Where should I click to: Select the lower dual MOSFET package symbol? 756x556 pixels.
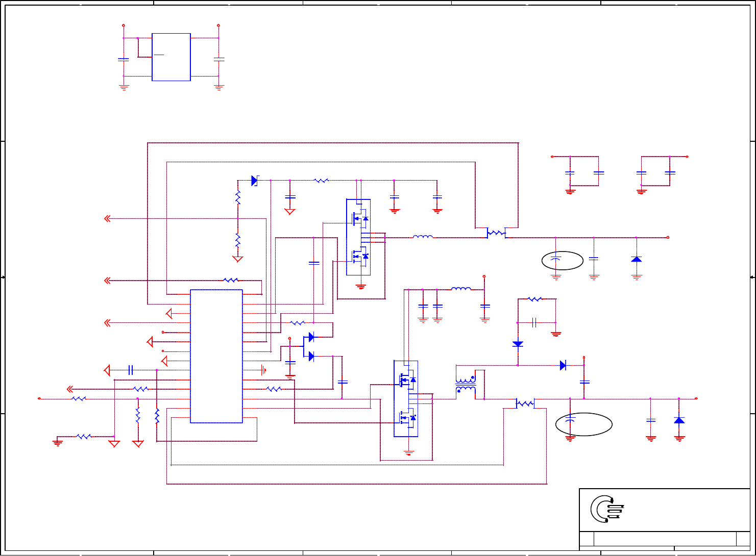[406, 398]
